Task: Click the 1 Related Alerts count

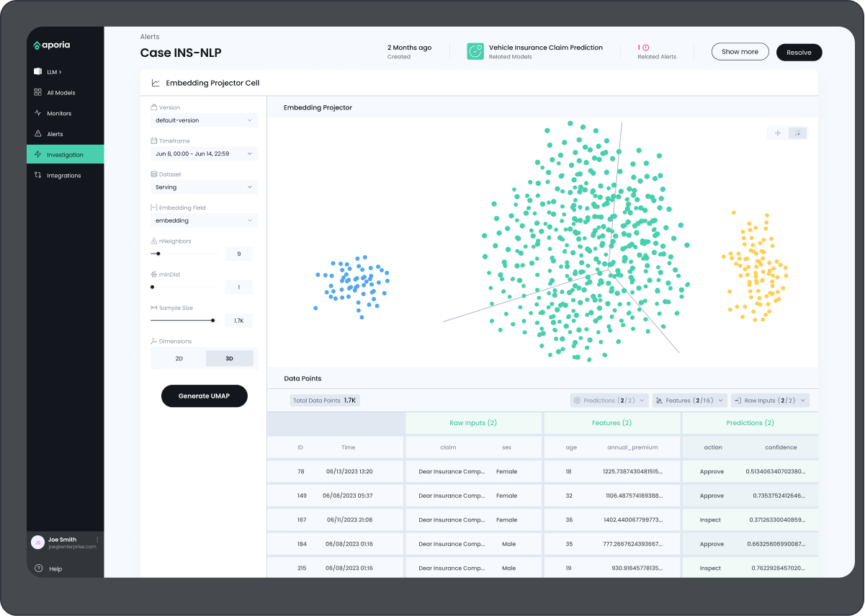Action: tap(639, 48)
